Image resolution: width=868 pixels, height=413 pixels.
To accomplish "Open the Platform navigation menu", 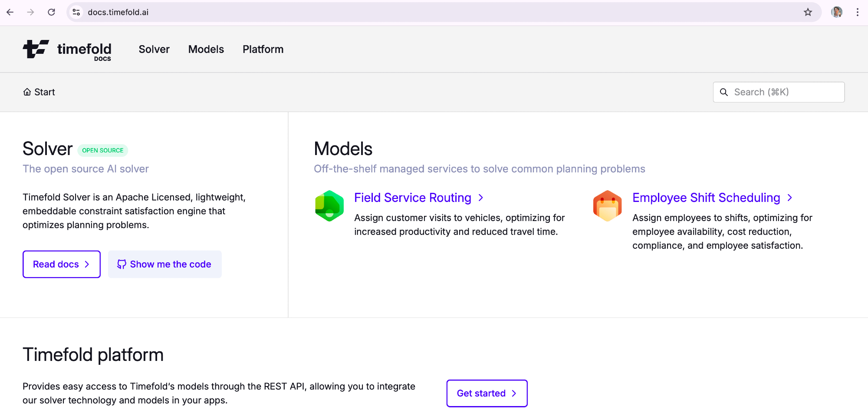I will point(263,50).
